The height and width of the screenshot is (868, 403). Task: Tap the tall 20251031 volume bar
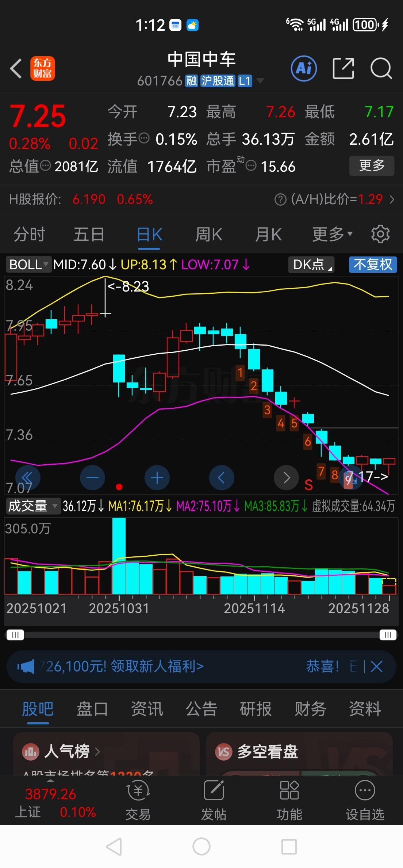click(x=119, y=556)
